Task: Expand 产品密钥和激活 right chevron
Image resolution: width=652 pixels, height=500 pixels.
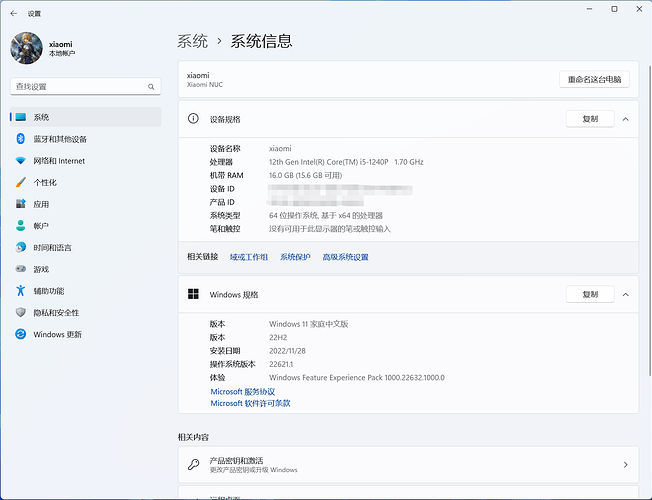Action: click(625, 465)
